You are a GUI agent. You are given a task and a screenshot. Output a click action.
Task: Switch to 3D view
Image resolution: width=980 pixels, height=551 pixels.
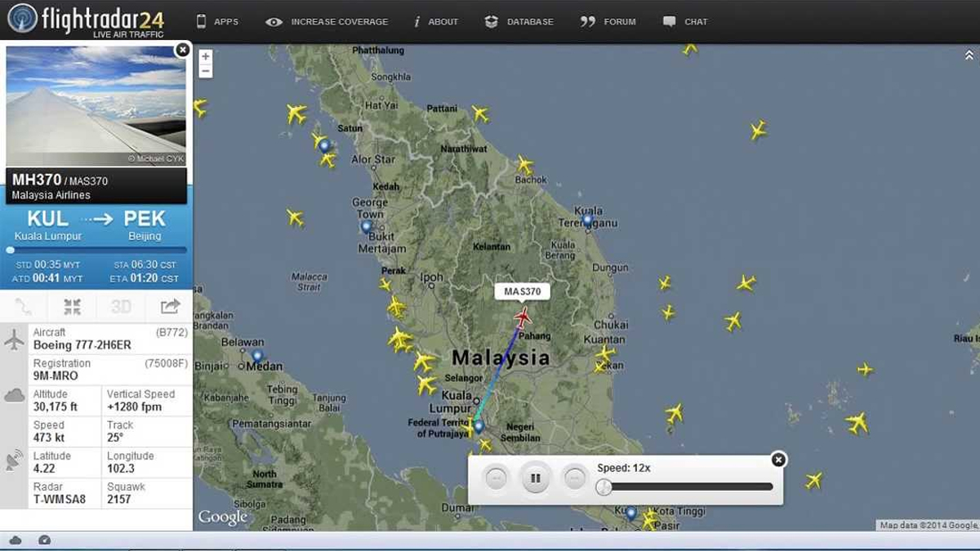pyautogui.click(x=121, y=307)
